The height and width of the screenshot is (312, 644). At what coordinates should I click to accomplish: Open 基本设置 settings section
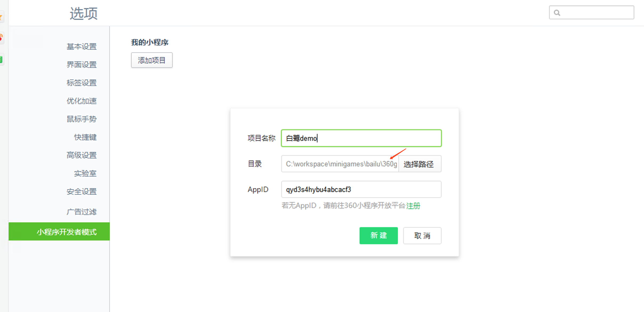[x=81, y=47]
